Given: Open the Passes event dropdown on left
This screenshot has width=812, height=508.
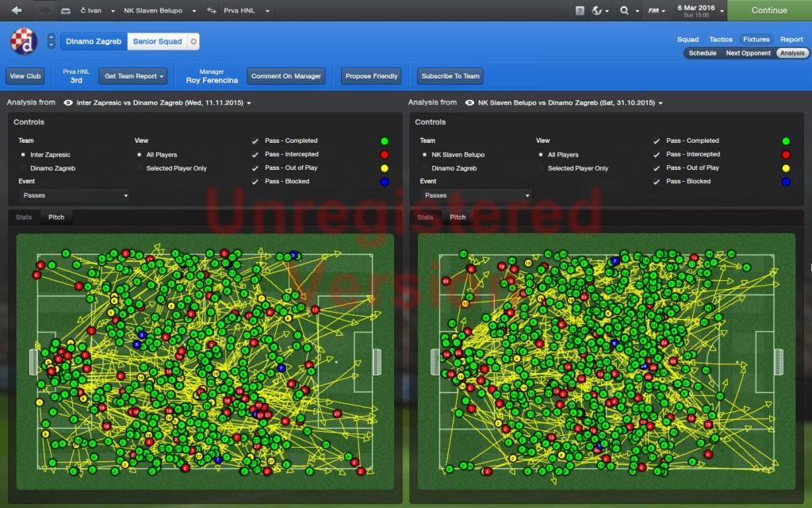Looking at the screenshot, I should point(75,195).
